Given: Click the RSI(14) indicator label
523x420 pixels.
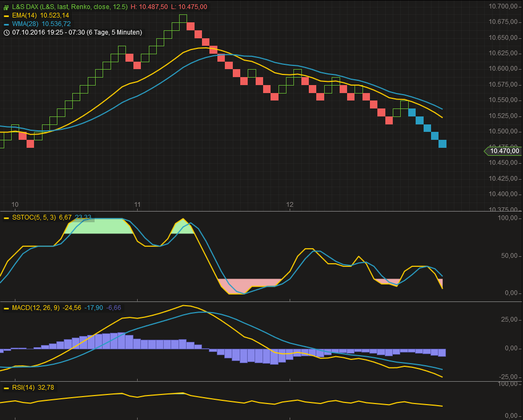Looking at the screenshot, I should 24,388.
